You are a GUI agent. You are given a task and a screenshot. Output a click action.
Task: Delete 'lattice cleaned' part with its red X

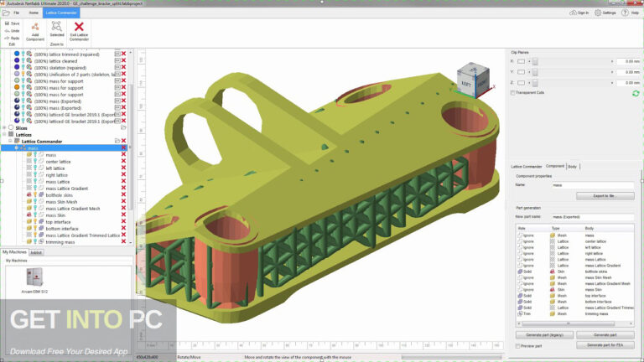point(123,60)
